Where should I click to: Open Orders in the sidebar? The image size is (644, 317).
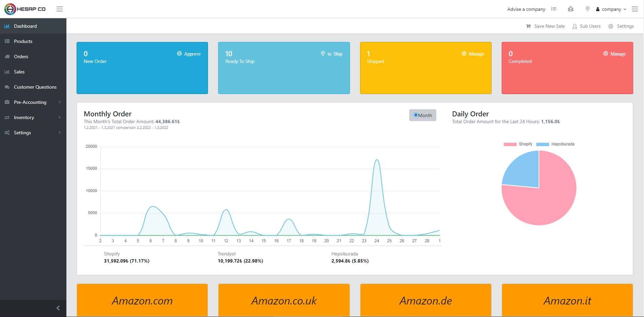click(33, 56)
